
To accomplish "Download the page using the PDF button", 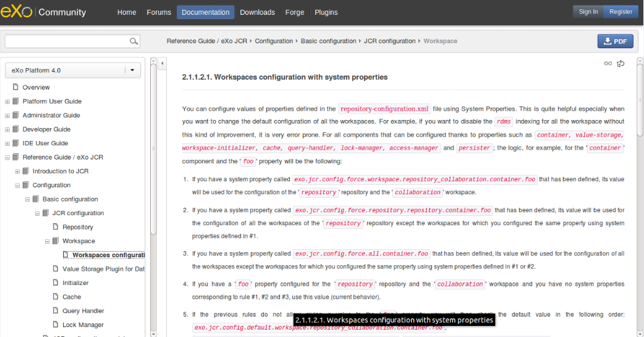I will 615,41.
